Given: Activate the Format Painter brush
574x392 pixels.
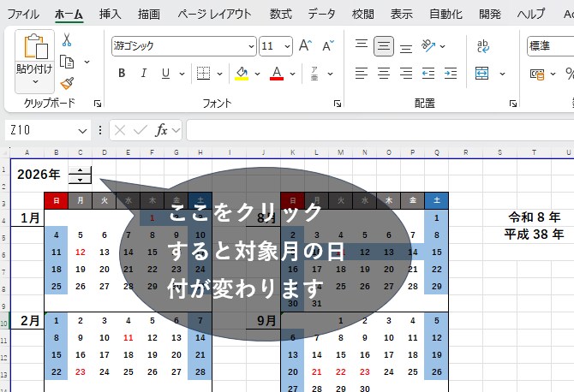Looking at the screenshot, I should (67, 83).
